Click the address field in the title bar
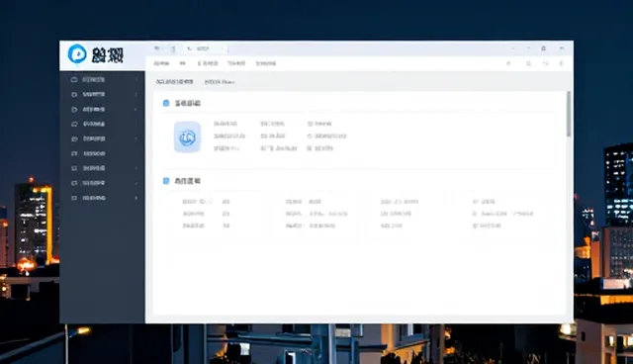Viewport: 633px width, 364px height. 207,48
